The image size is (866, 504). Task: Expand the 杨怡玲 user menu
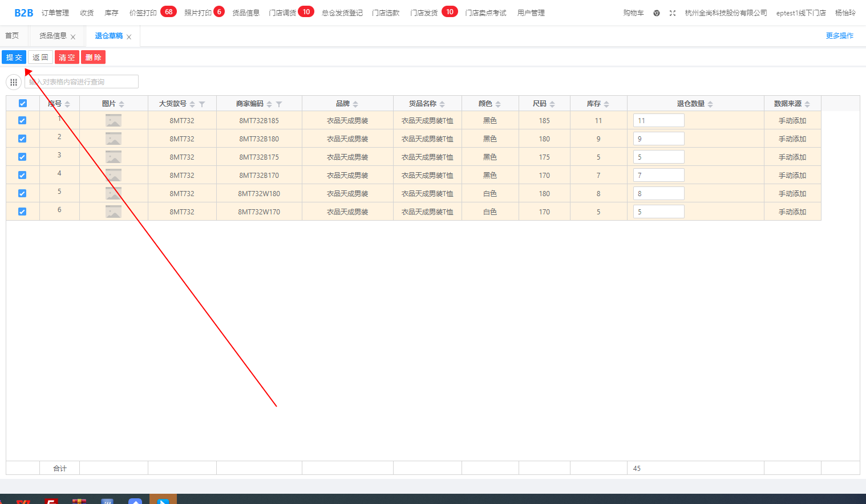(845, 13)
